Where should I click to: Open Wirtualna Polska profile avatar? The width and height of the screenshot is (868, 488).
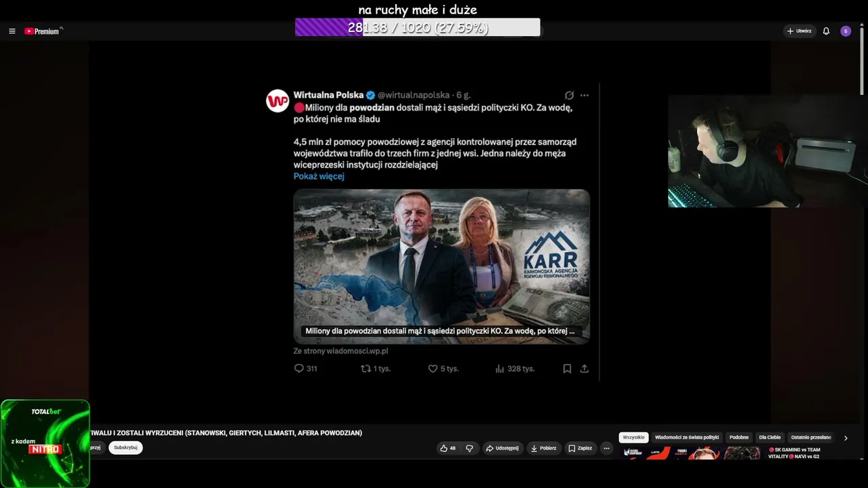click(277, 101)
